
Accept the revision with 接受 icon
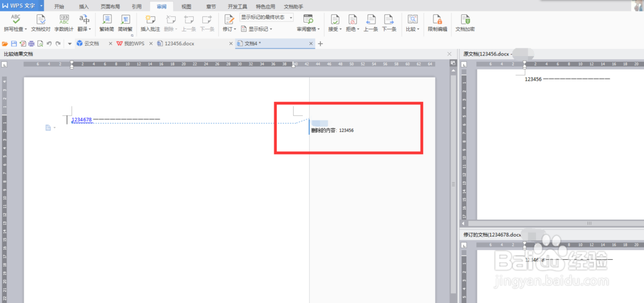click(335, 19)
